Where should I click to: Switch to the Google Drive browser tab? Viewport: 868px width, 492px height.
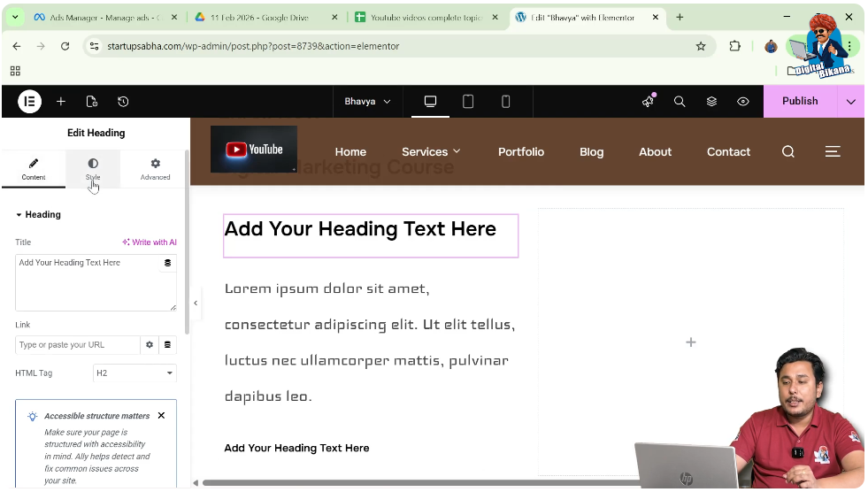tap(259, 18)
